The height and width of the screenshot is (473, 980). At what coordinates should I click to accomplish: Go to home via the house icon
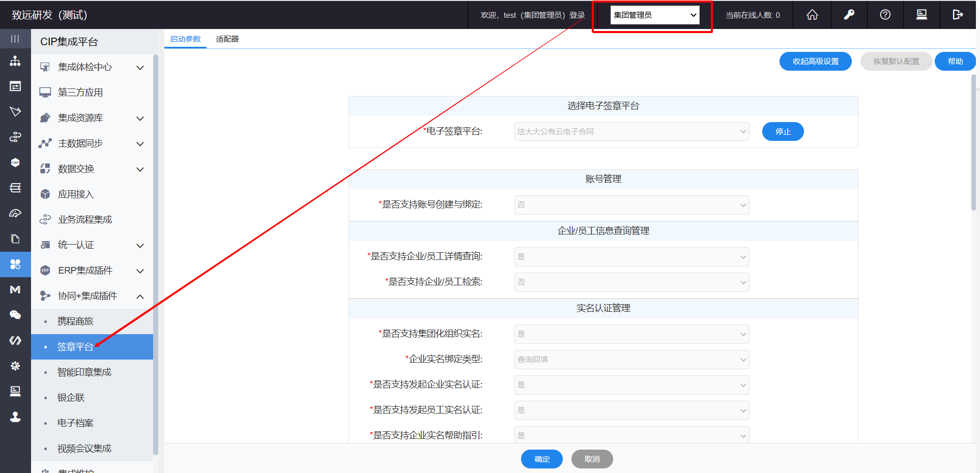pos(813,15)
